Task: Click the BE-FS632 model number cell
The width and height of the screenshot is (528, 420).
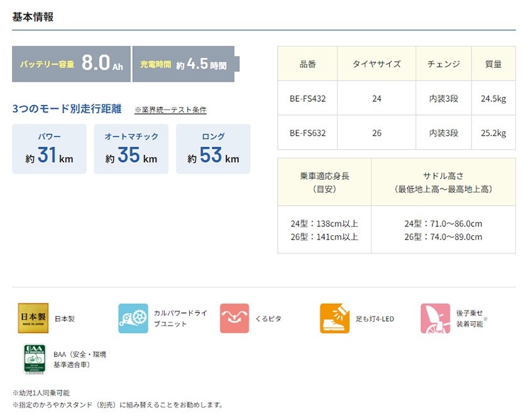Action: point(307,133)
